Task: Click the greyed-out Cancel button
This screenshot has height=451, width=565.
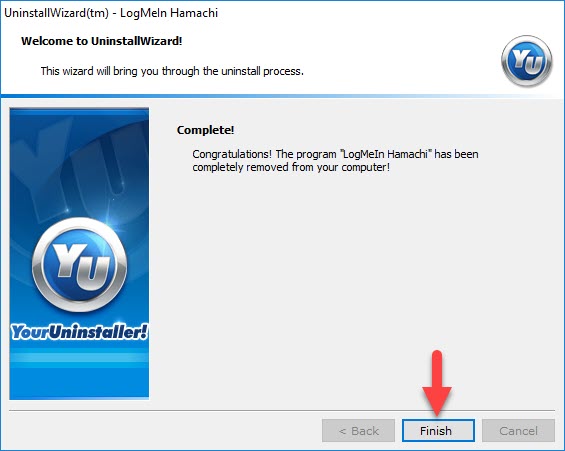Action: pyautogui.click(x=518, y=430)
